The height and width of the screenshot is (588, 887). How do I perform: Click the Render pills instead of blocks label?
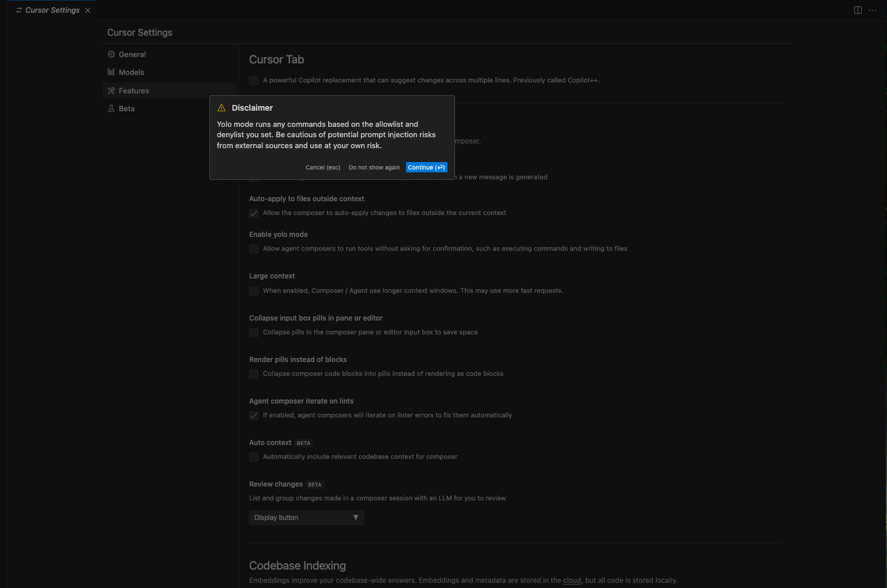[x=298, y=360]
